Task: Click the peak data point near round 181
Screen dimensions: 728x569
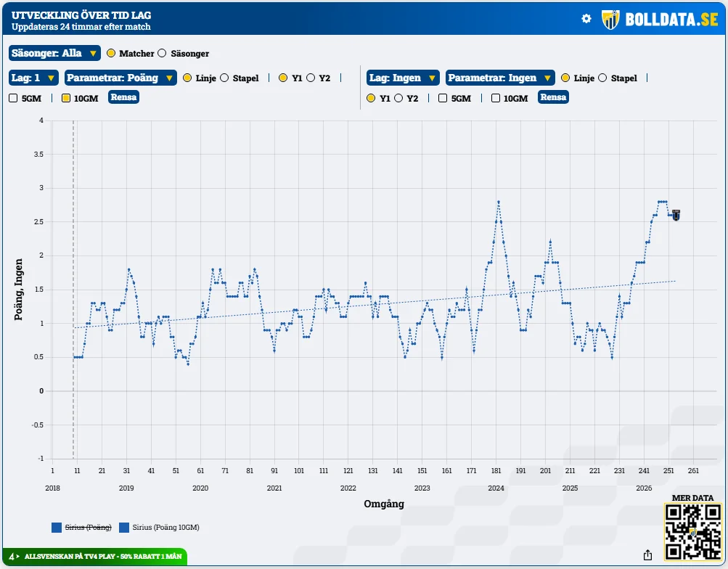Action: 498,202
